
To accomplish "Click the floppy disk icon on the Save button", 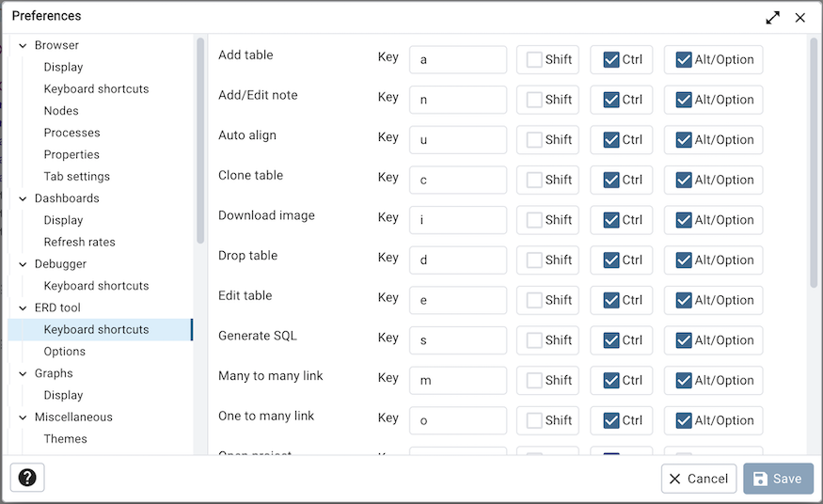I will click(760, 479).
